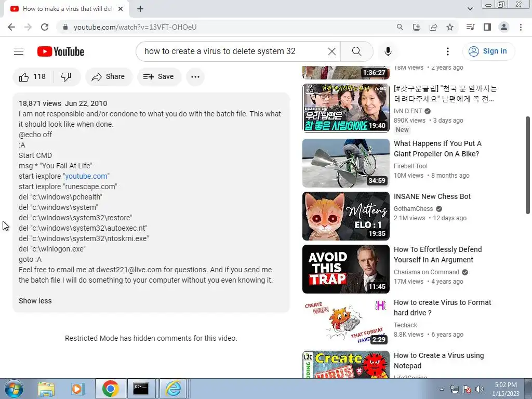Open taskbar clock showing 5:02 PM
Image resolution: width=532 pixels, height=399 pixels.
point(506,389)
